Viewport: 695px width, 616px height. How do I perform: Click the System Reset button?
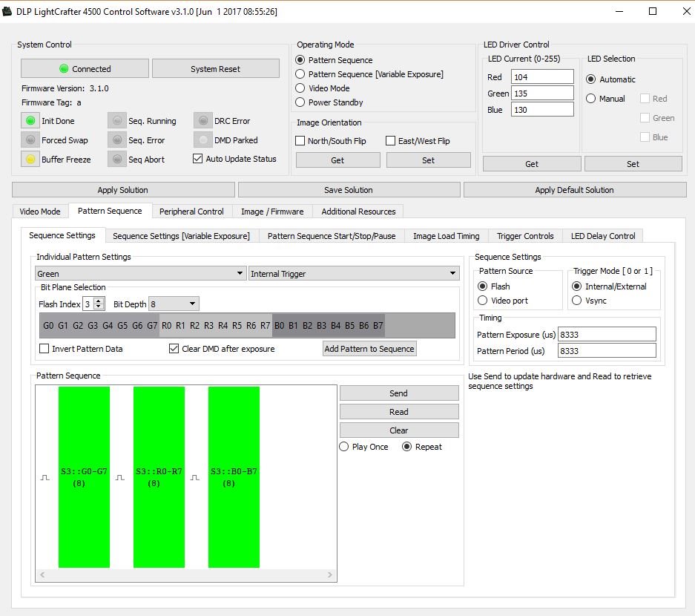[x=215, y=69]
